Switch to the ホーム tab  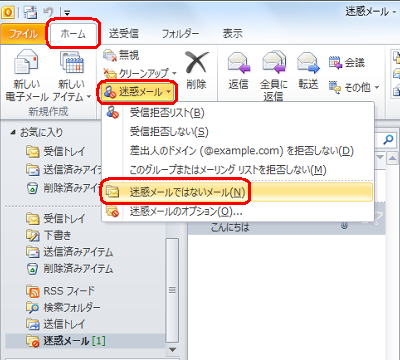coord(73,34)
